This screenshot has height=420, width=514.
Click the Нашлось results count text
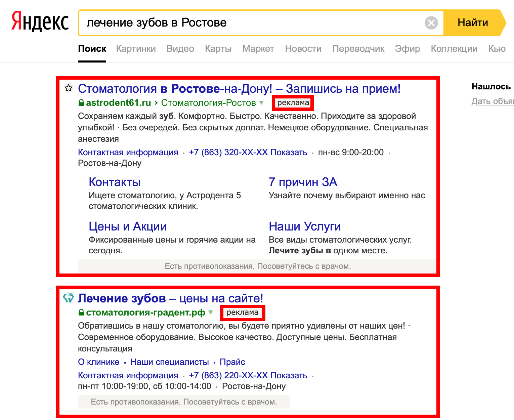pos(492,87)
